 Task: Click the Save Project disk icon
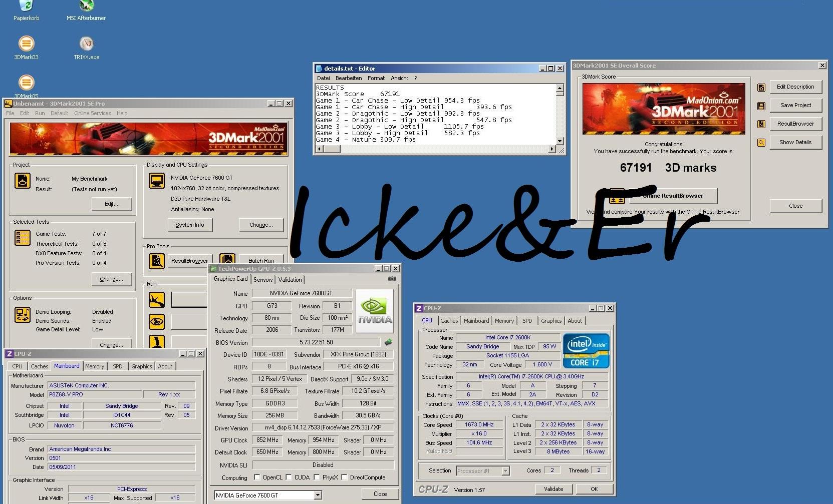click(x=761, y=106)
